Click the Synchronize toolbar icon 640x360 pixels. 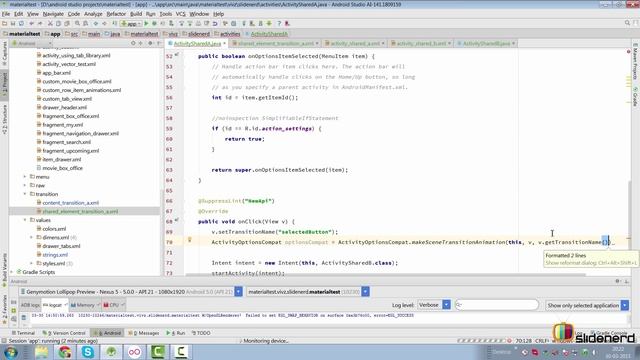coord(21,24)
